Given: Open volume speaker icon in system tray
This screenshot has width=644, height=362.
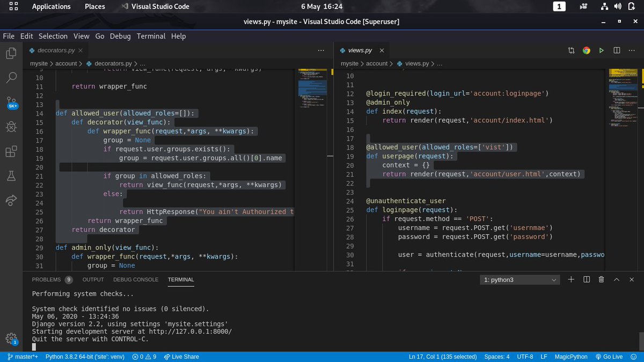Looking at the screenshot, I should point(619,6).
